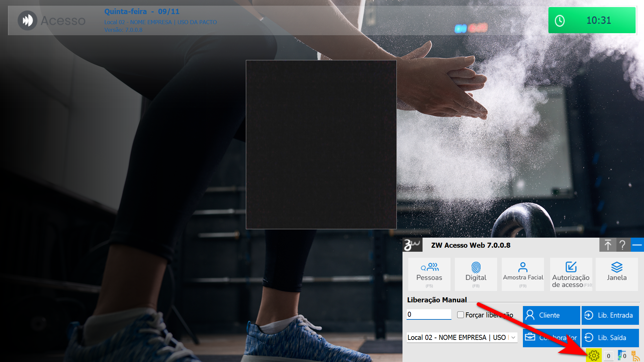This screenshot has width=644, height=362.
Task: Click the up-arrow pin-to-top icon
Action: click(607, 245)
